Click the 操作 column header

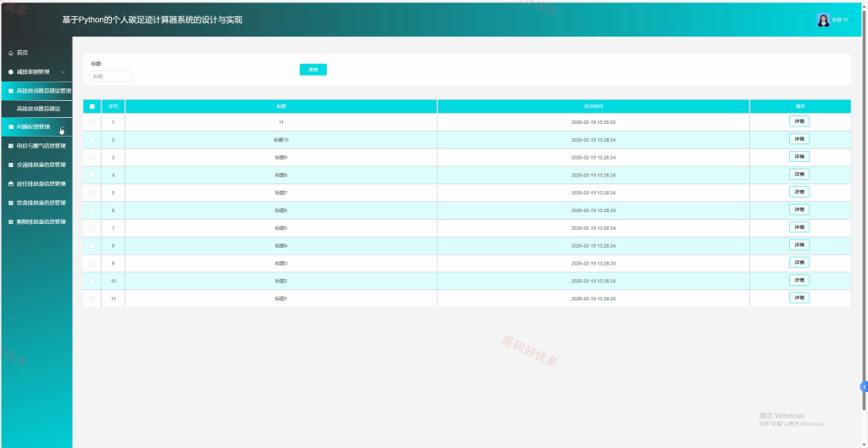pyautogui.click(x=800, y=106)
